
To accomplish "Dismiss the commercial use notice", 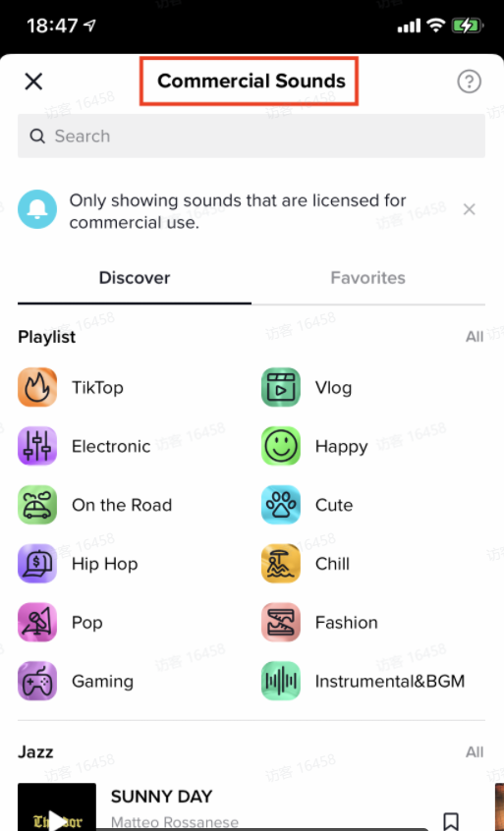I will pyautogui.click(x=469, y=210).
